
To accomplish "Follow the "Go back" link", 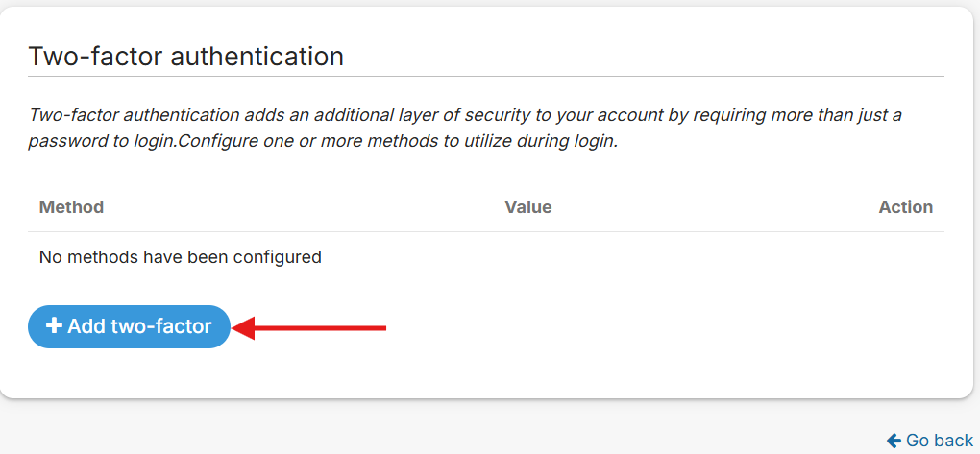I will tap(939, 441).
